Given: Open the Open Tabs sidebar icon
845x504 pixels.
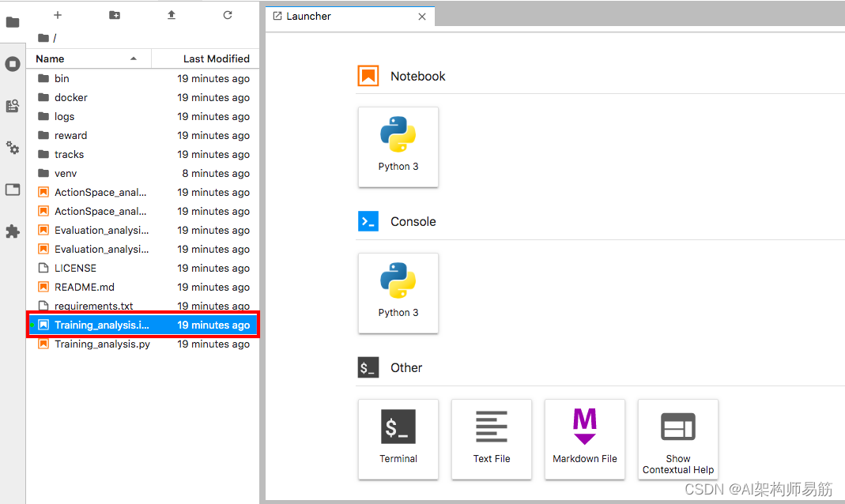Looking at the screenshot, I should tap(13, 190).
